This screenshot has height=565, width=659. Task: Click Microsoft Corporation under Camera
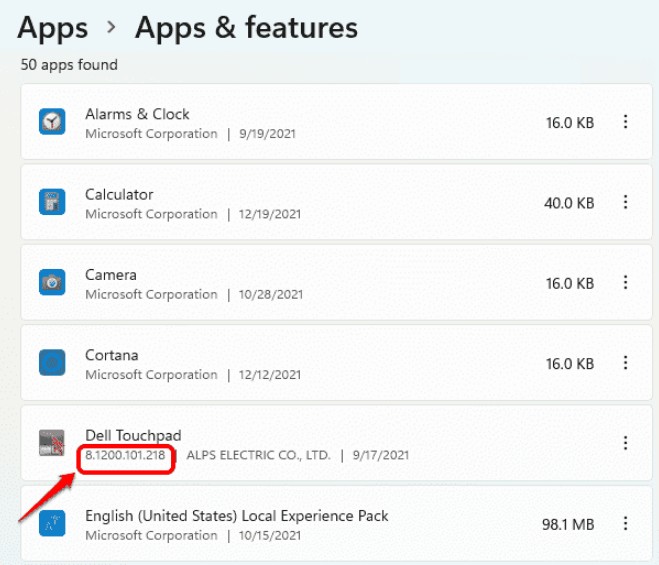[x=151, y=294]
